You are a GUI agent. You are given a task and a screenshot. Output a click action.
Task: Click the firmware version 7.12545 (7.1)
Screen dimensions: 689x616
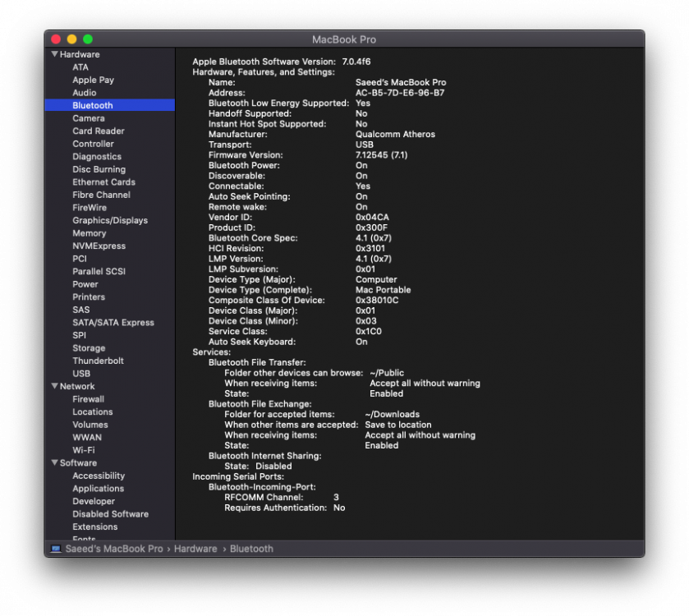(381, 155)
